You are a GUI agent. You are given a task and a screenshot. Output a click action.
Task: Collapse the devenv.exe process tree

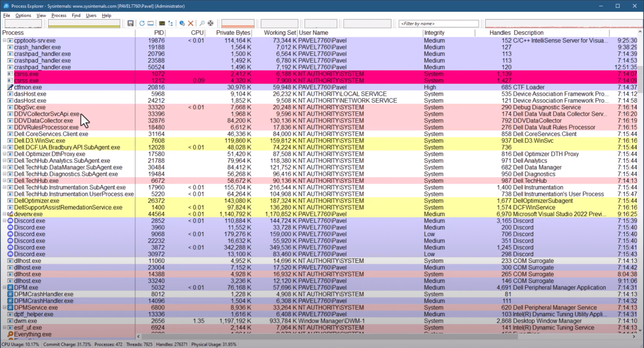coord(3,214)
